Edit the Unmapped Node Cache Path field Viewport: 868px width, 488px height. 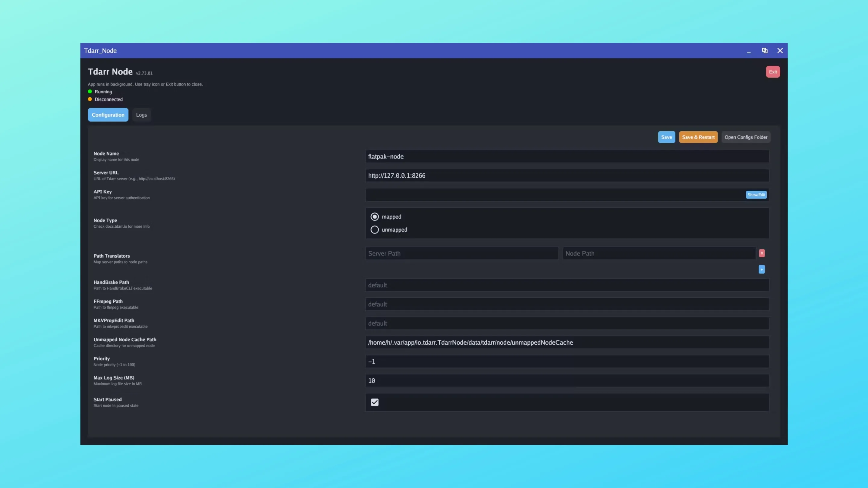[x=567, y=343]
